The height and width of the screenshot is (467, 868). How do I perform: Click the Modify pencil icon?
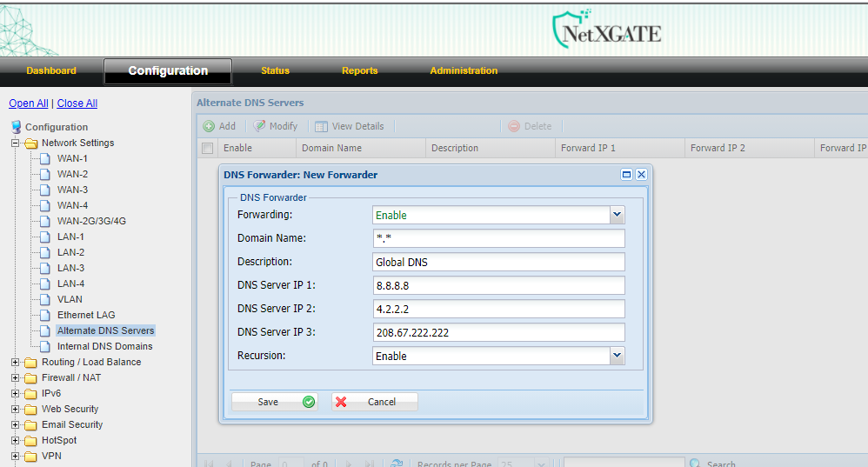tap(259, 126)
